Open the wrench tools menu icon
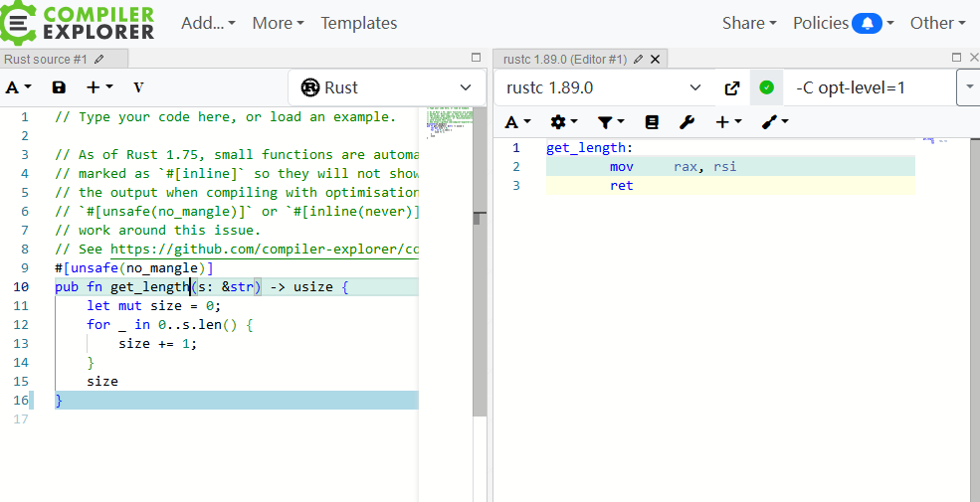Viewport: 980px width, 502px height. [x=686, y=122]
